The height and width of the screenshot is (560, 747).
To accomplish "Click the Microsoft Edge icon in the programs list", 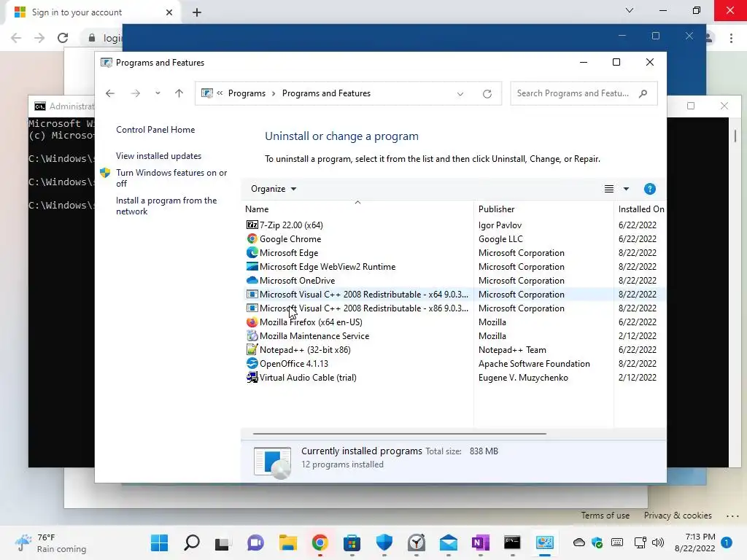I will [x=252, y=252].
